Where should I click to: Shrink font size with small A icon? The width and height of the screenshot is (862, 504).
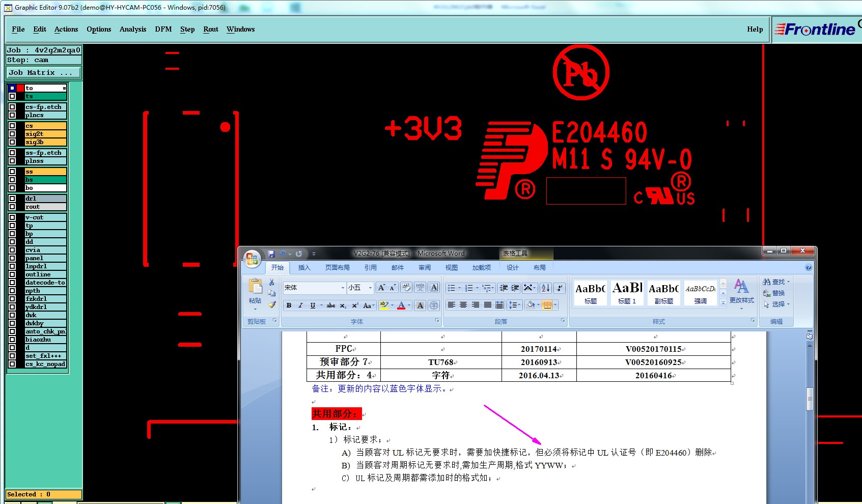[393, 288]
